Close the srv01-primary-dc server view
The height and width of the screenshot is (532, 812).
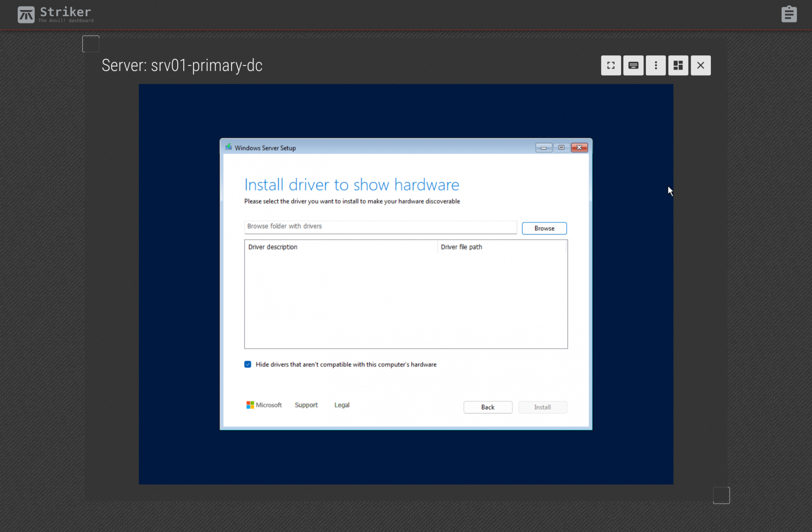point(700,65)
